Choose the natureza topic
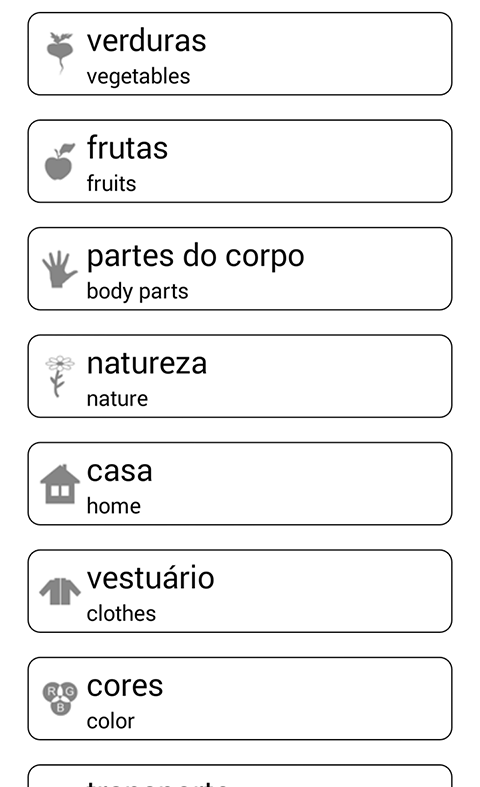The width and height of the screenshot is (480, 787). pyautogui.click(x=240, y=376)
